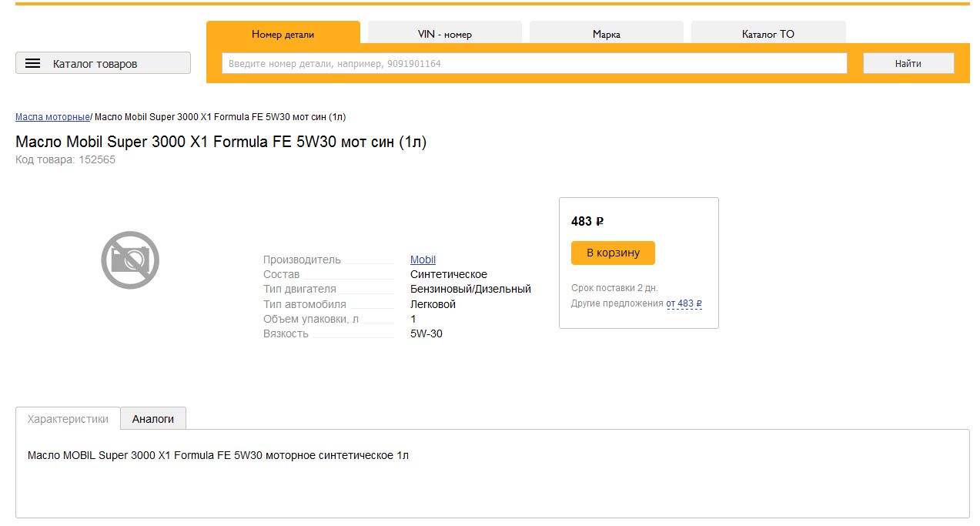The height and width of the screenshot is (526, 980).
Task: Switch to the Каталог ТО tab
Action: pos(768,34)
